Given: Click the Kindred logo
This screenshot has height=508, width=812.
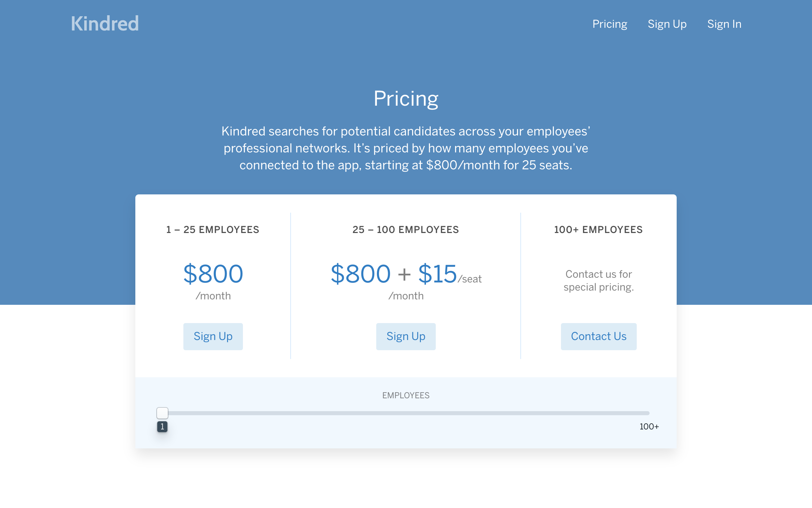Looking at the screenshot, I should pos(105,24).
